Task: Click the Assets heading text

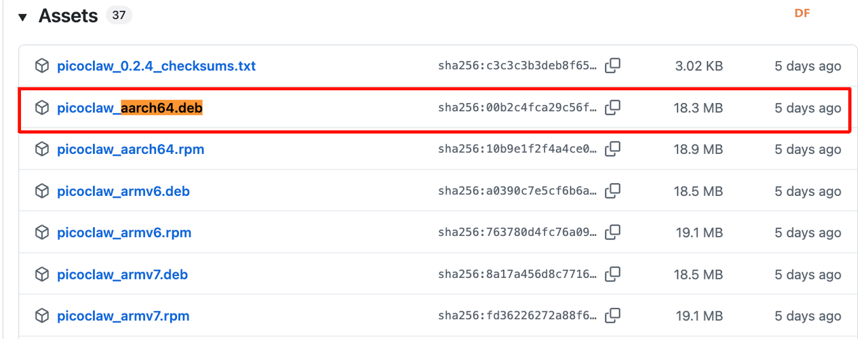Action: tap(68, 16)
